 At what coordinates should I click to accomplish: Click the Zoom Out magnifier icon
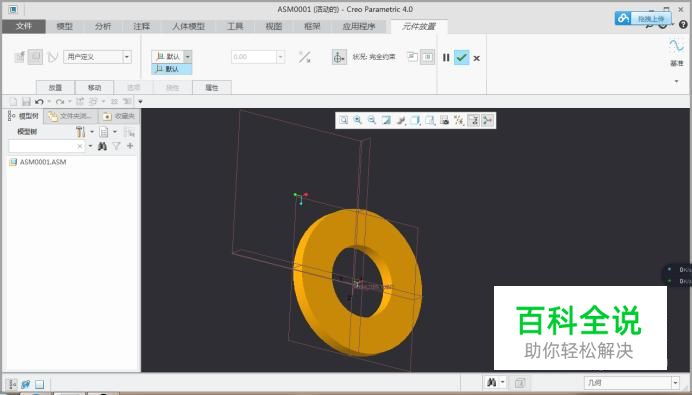point(372,120)
